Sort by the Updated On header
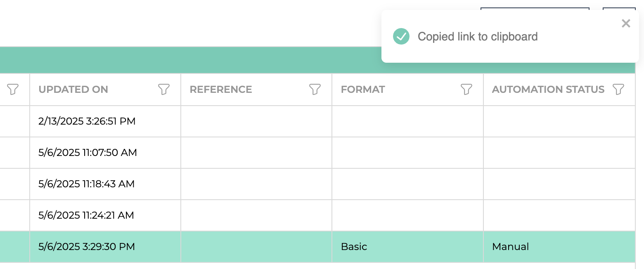 (73, 90)
